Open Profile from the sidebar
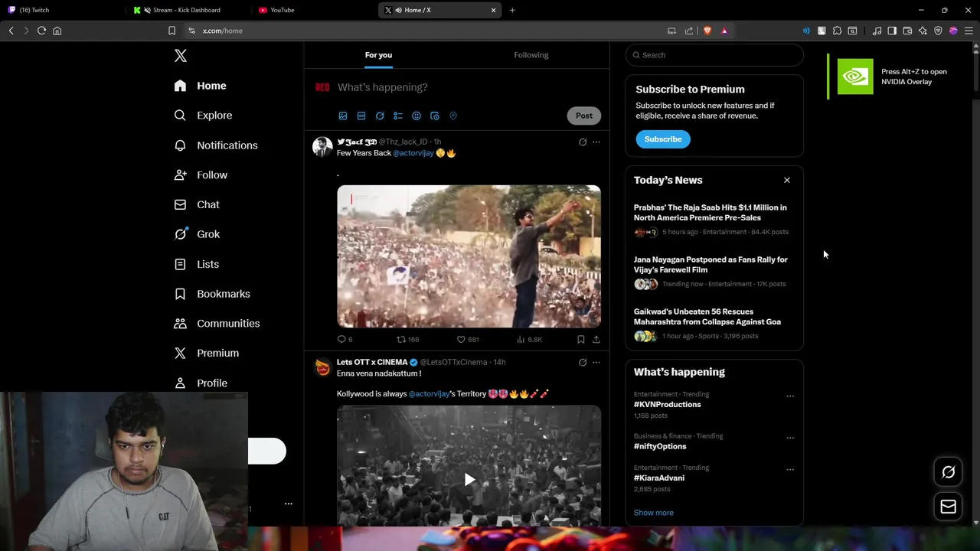This screenshot has width=980, height=551. click(x=201, y=383)
